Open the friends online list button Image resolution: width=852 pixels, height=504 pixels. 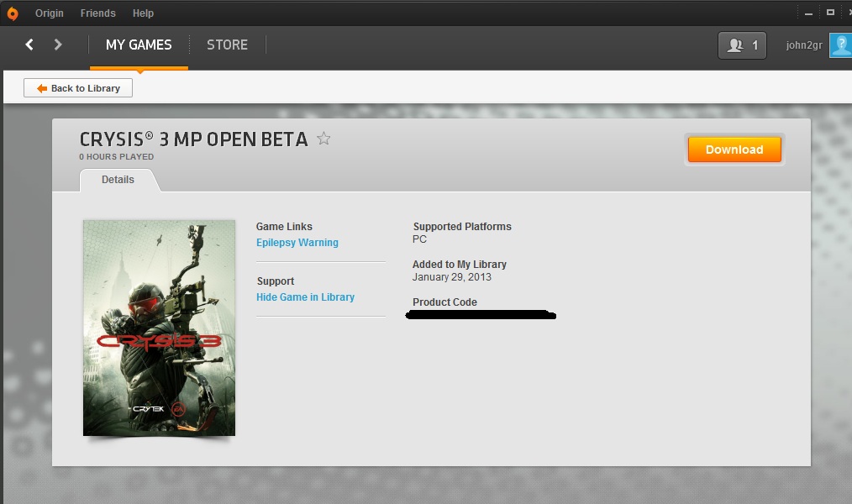tap(742, 45)
